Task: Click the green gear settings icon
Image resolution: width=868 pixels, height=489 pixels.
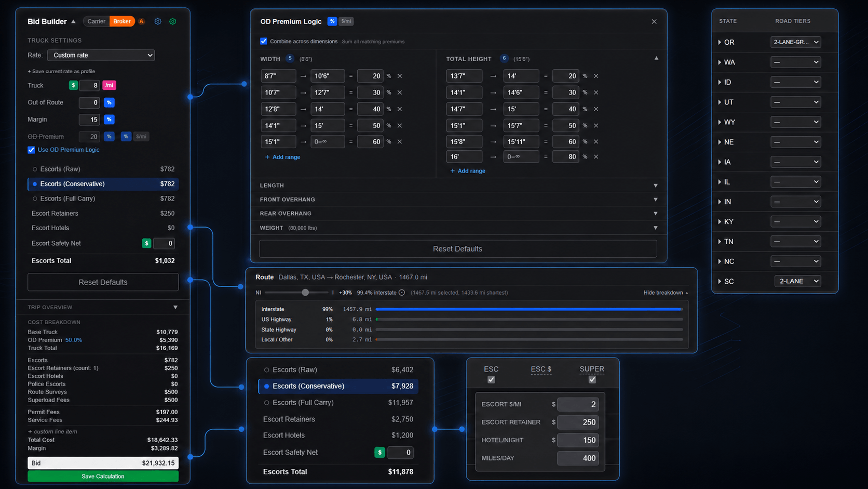Action: pos(173,21)
